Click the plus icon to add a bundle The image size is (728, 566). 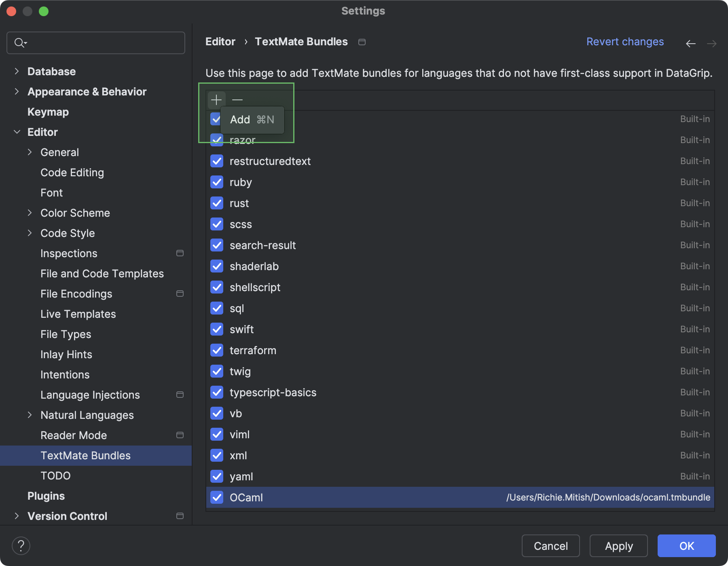[217, 99]
